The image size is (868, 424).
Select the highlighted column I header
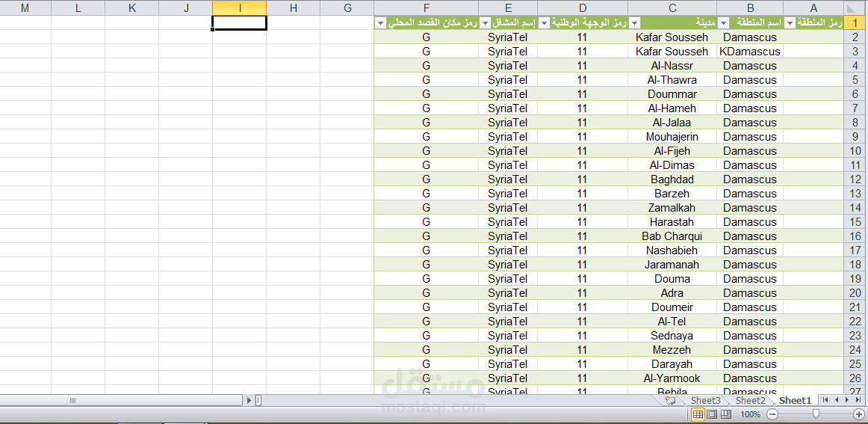pyautogui.click(x=240, y=7)
